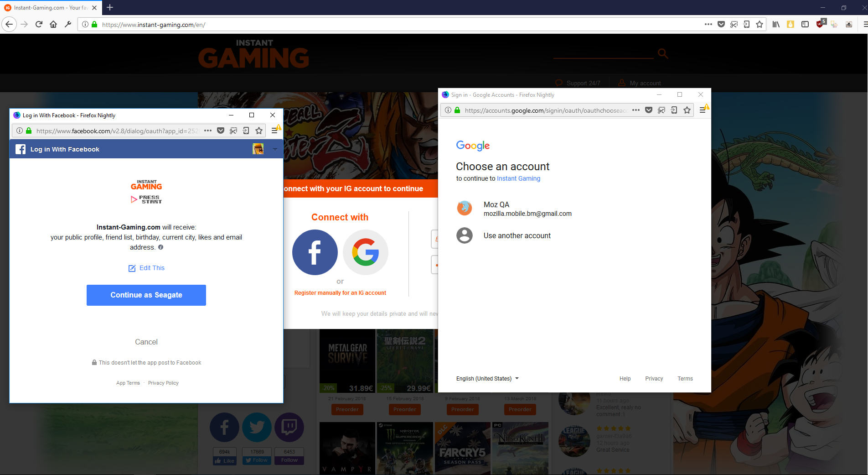Open hamburger menu in Google popup
Image resolution: width=868 pixels, height=475 pixels.
(703, 110)
